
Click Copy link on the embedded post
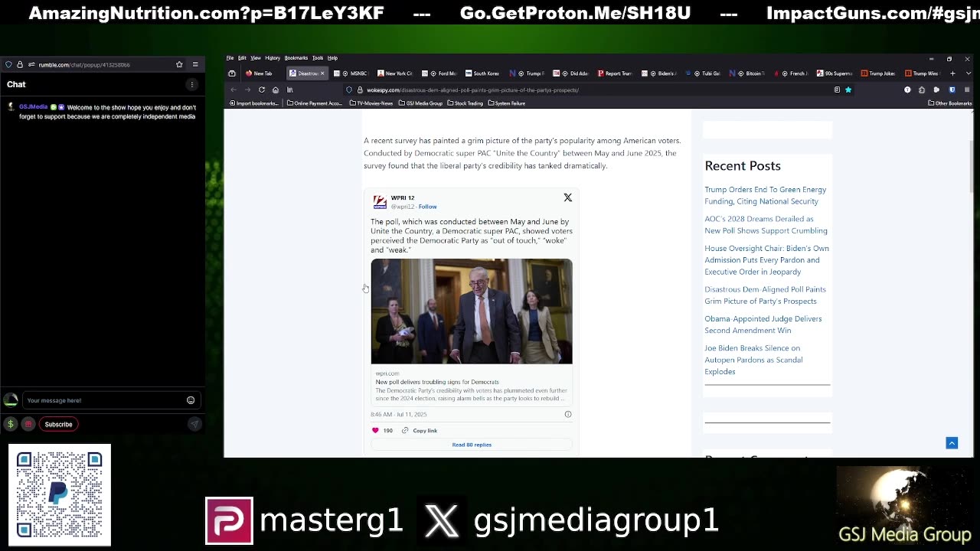[x=420, y=430]
